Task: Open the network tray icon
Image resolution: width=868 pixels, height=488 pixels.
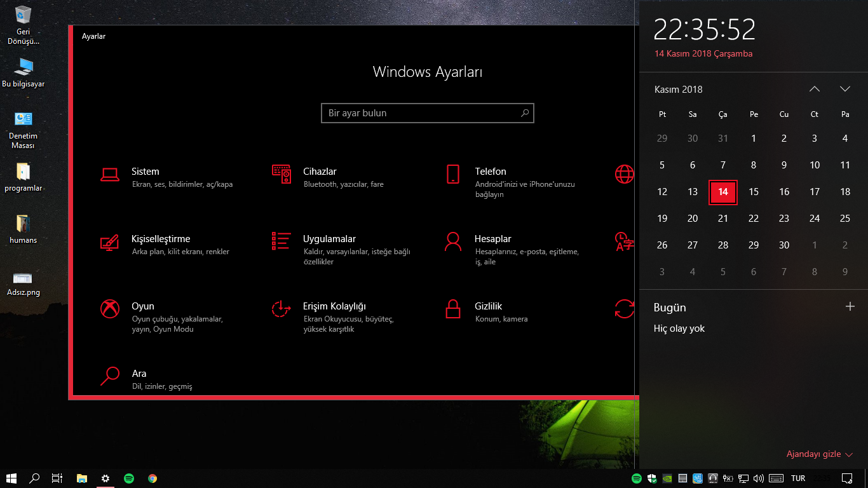Action: tap(743, 478)
